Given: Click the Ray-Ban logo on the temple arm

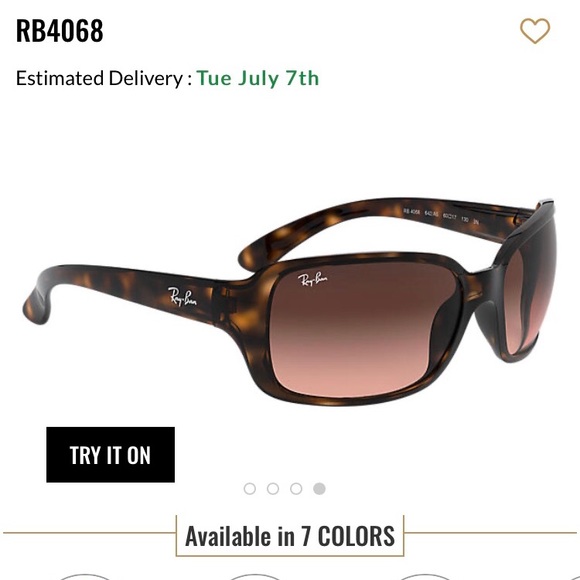Looking at the screenshot, I should (x=182, y=297).
